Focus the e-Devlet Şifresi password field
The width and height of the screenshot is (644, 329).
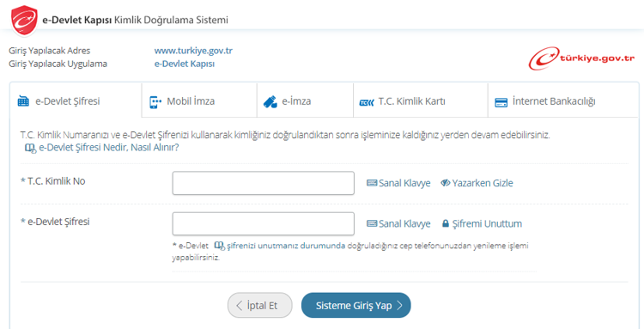264,223
